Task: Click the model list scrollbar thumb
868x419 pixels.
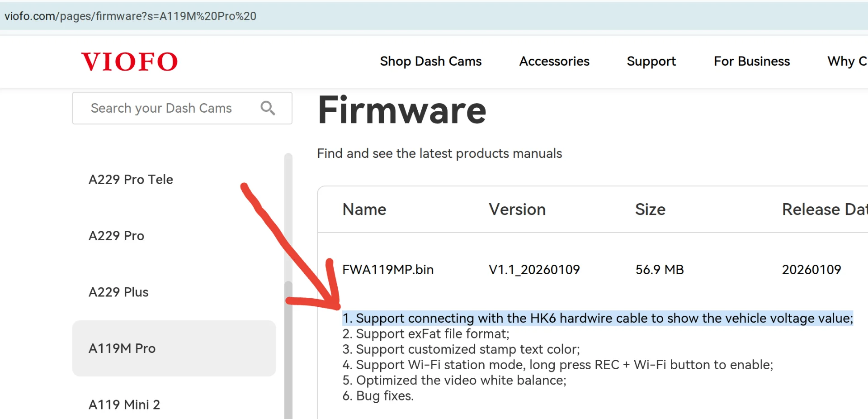Action: (288, 350)
